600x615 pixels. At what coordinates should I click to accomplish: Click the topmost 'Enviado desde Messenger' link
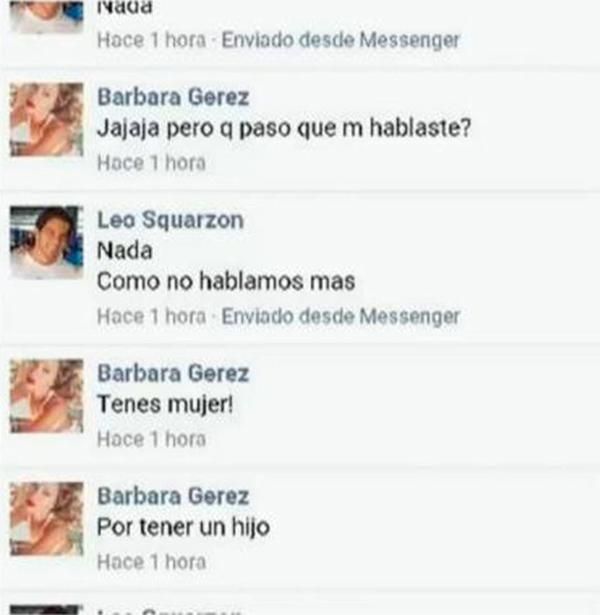click(x=340, y=40)
